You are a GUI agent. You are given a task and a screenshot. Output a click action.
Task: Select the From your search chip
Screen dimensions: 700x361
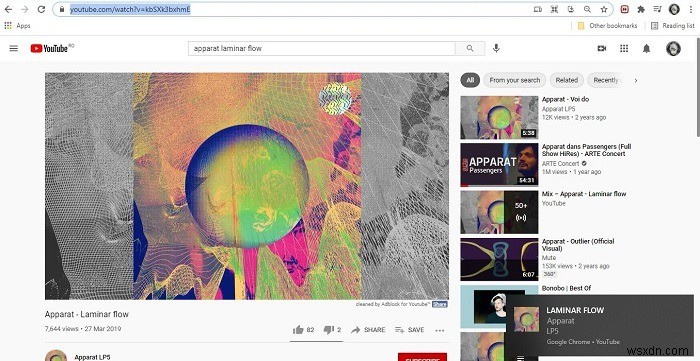point(515,80)
